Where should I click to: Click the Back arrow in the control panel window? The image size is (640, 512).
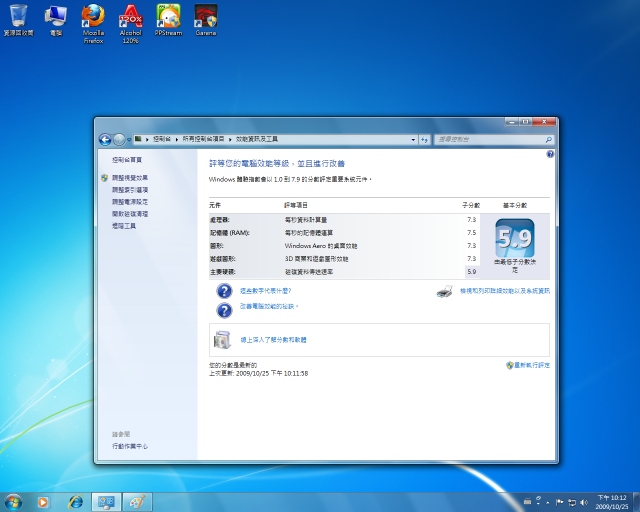105,140
